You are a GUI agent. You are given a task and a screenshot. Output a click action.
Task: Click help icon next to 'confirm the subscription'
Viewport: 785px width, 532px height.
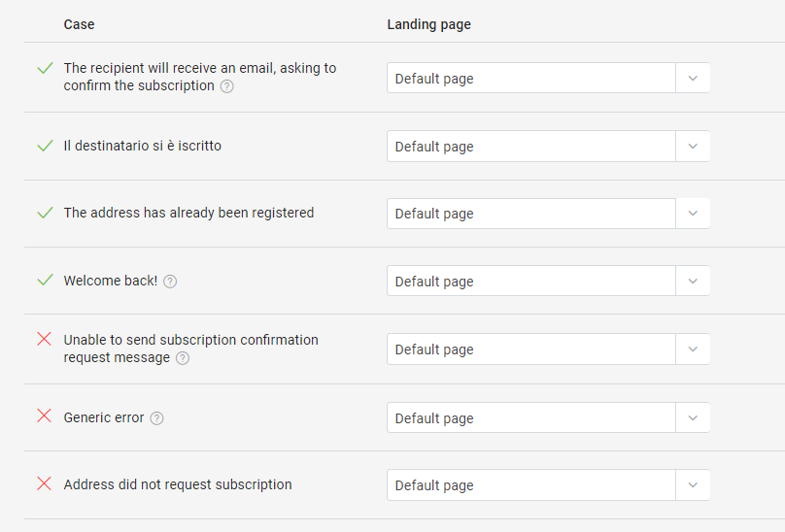click(x=226, y=86)
